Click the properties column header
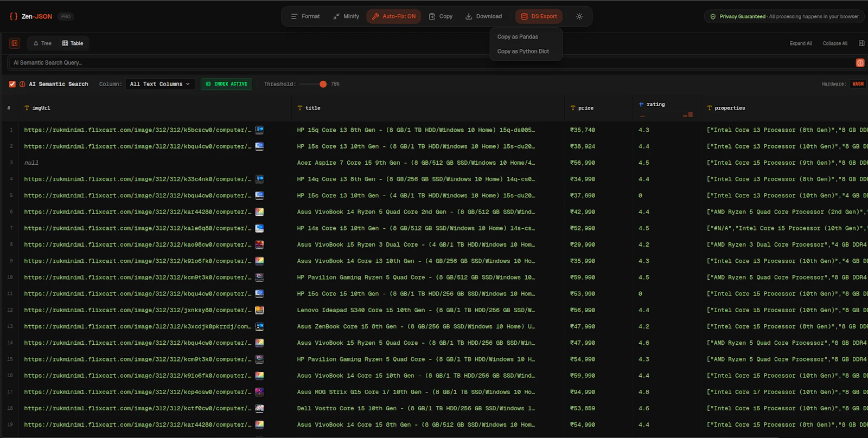The height and width of the screenshot is (438, 868). click(x=785, y=108)
